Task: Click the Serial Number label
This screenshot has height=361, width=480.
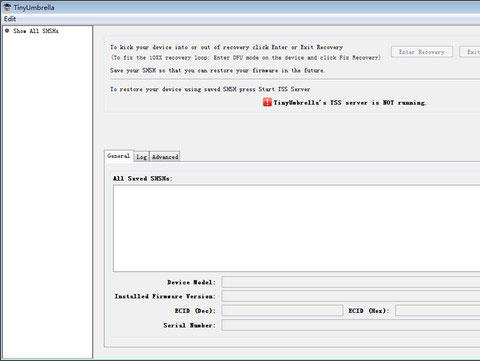Action: 189,325
